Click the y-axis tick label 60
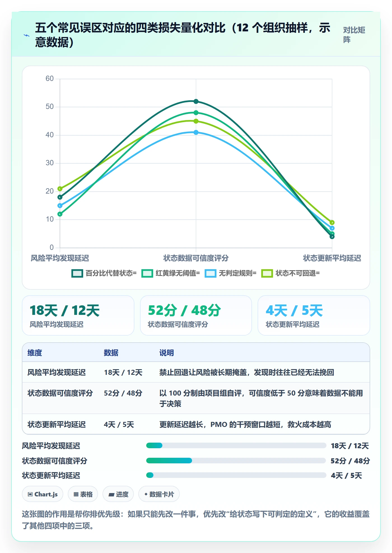The image size is (392, 553). 50,78
